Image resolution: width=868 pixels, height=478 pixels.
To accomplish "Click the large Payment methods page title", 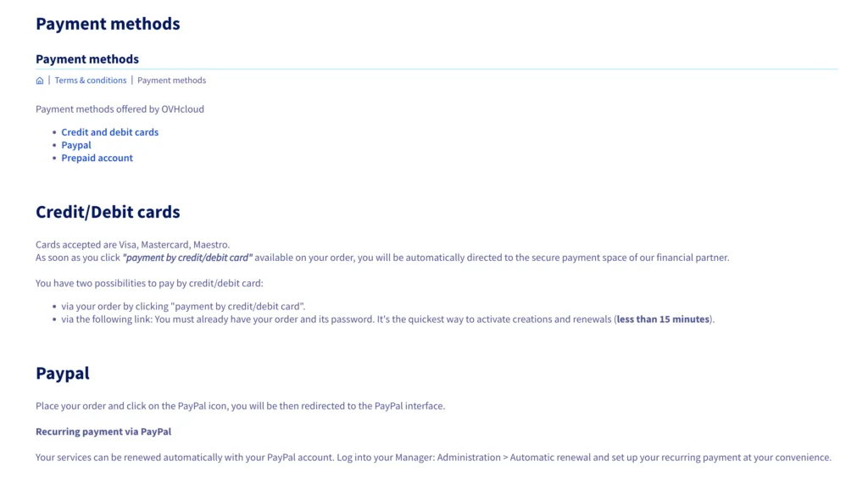I will (108, 24).
